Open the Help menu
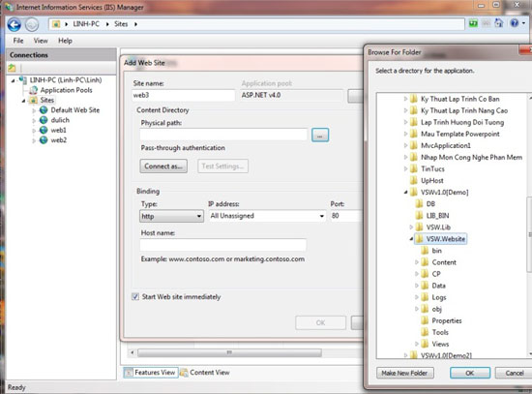Viewport: 532px width, 394px height. [65, 41]
